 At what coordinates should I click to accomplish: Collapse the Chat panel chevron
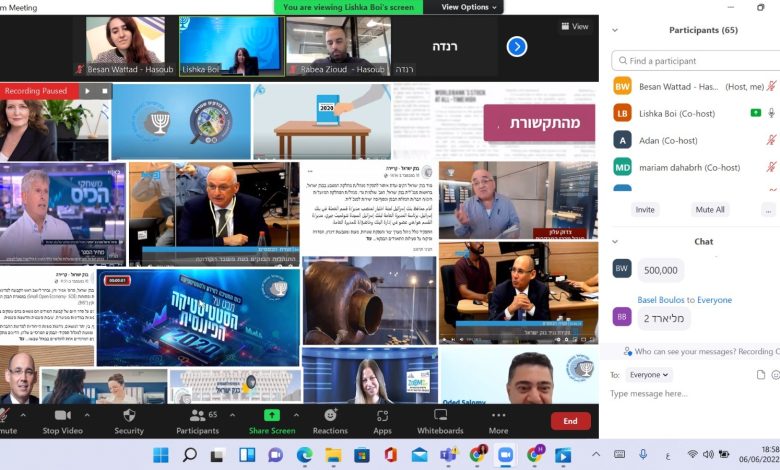pyautogui.click(x=615, y=242)
